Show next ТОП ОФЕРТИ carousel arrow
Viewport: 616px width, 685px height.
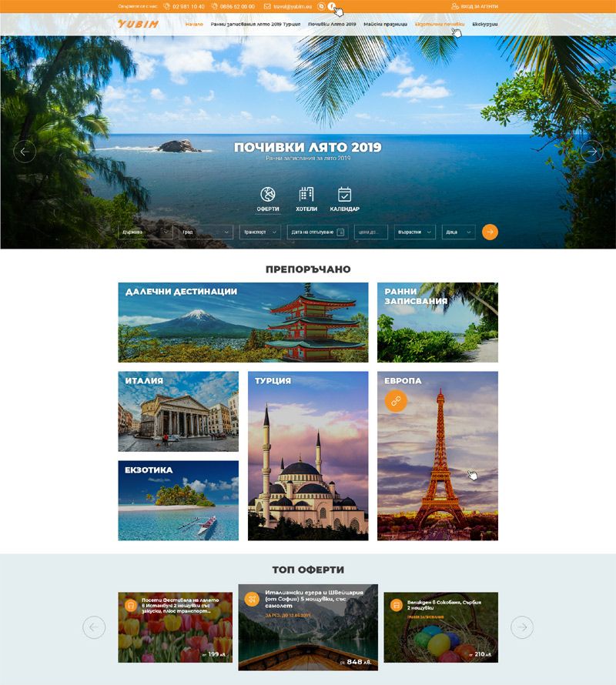point(522,627)
